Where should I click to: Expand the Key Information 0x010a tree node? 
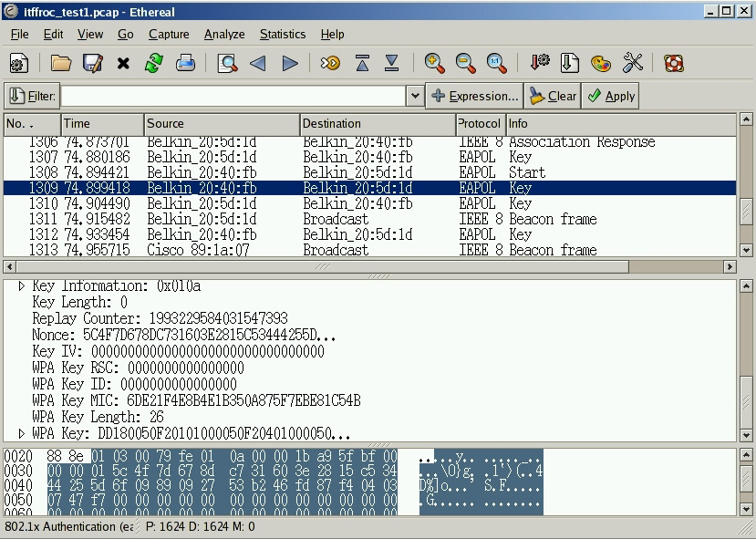click(22, 286)
